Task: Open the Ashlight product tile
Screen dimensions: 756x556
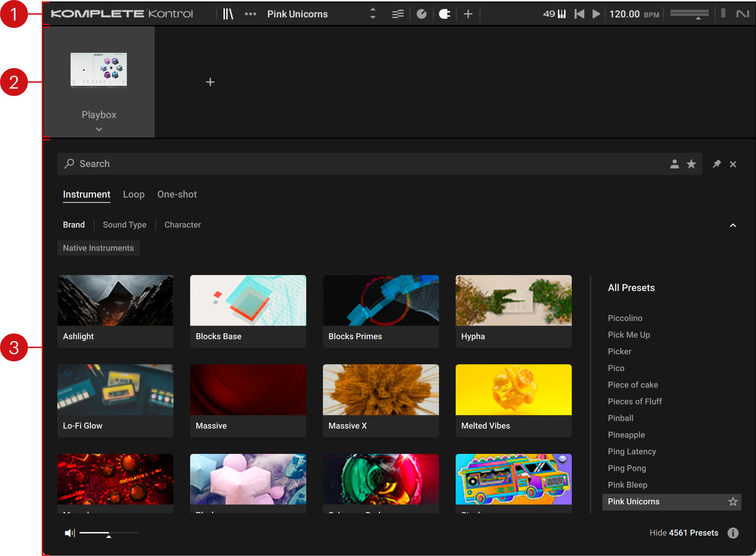Action: 115,311
